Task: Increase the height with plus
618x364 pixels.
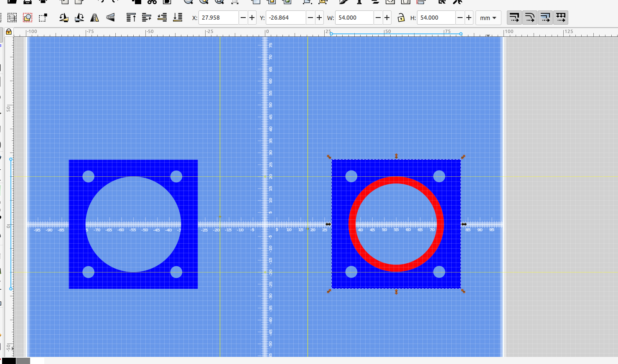Action: click(x=469, y=18)
